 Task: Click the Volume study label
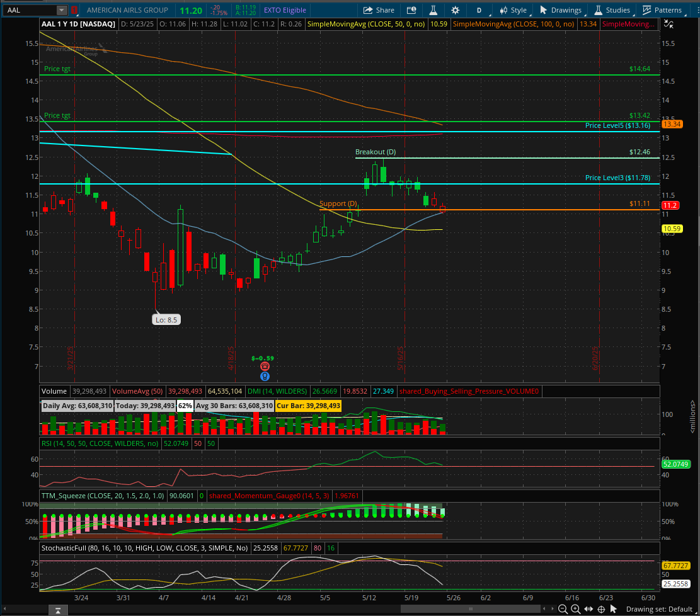[54, 391]
